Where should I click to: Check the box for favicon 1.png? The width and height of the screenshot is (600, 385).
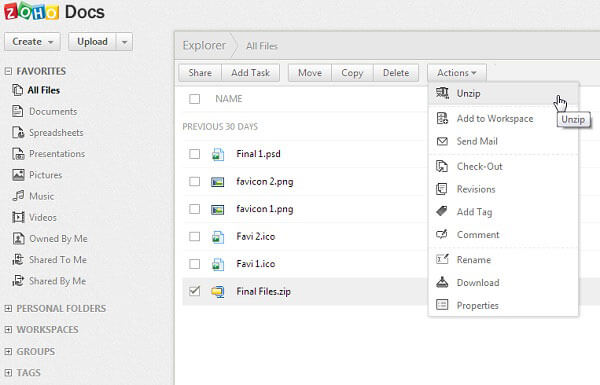194,209
